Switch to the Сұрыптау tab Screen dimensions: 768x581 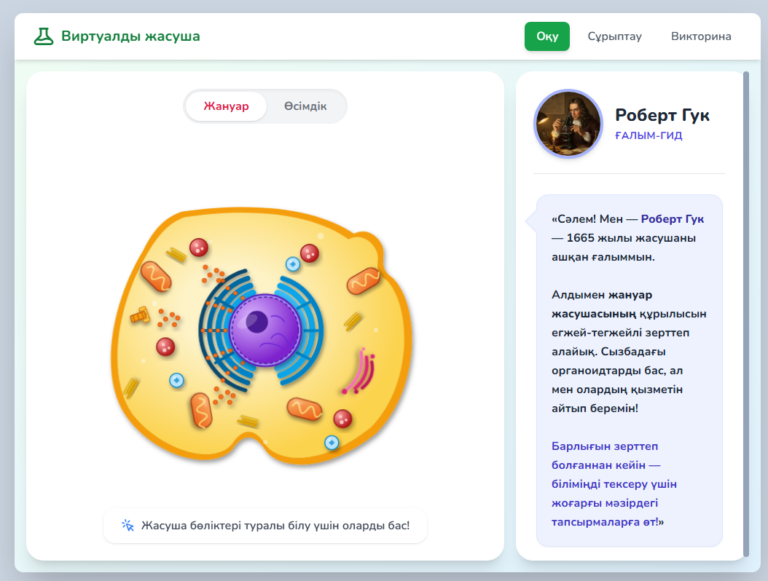(x=615, y=36)
